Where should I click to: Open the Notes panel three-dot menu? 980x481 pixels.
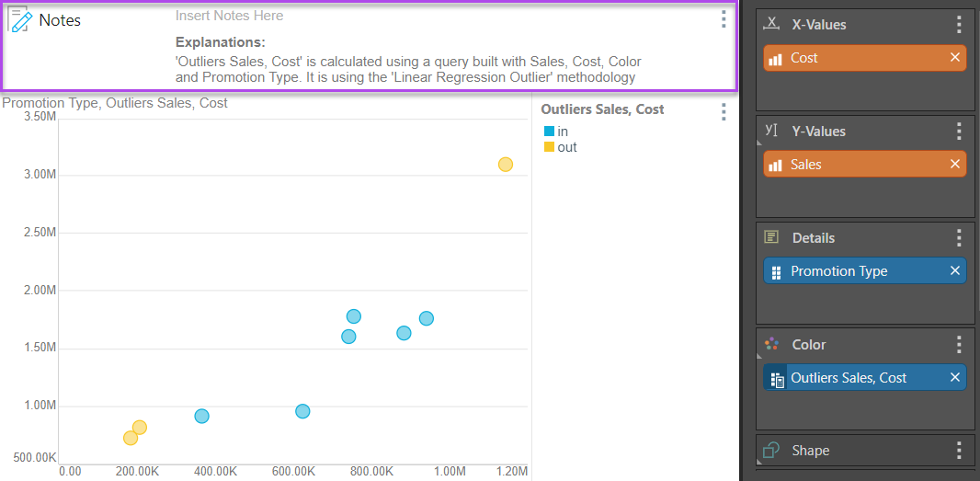[724, 19]
